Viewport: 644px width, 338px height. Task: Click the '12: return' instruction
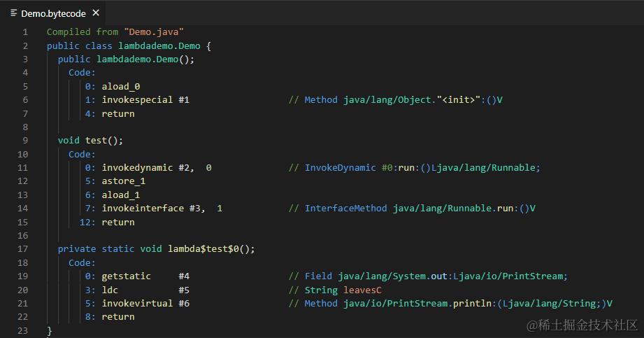(107, 222)
